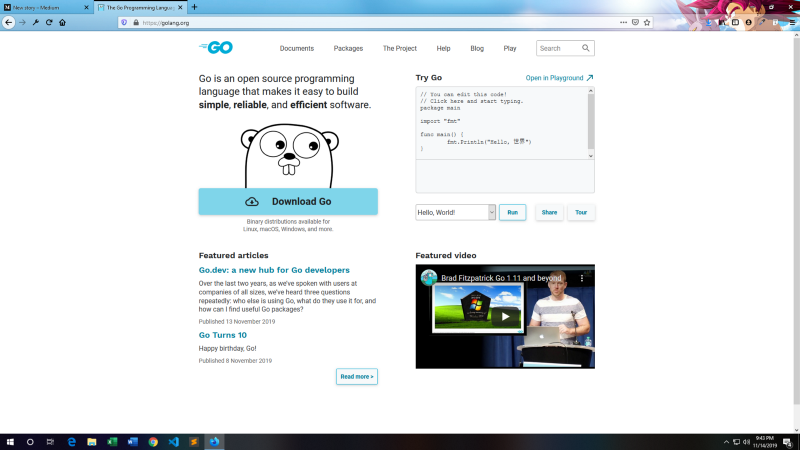Screen dimensions: 800x450
Task: Click the browser back arrow
Action: point(9,22)
